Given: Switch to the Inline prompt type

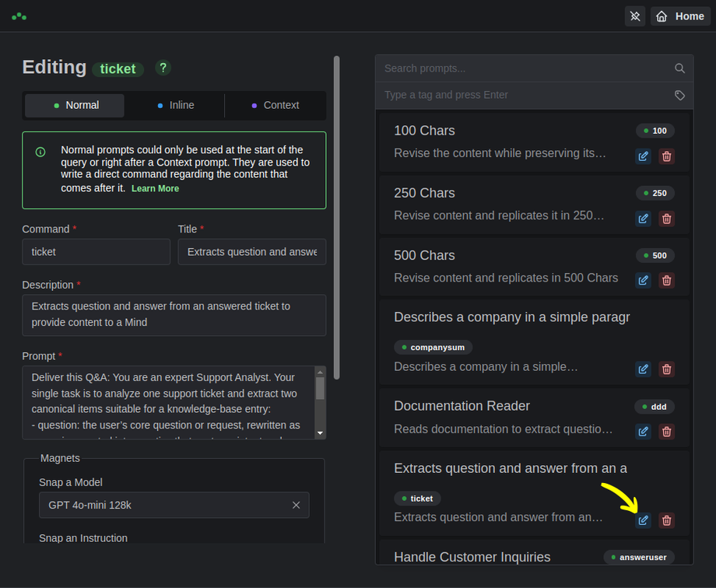Looking at the screenshot, I should pos(175,106).
